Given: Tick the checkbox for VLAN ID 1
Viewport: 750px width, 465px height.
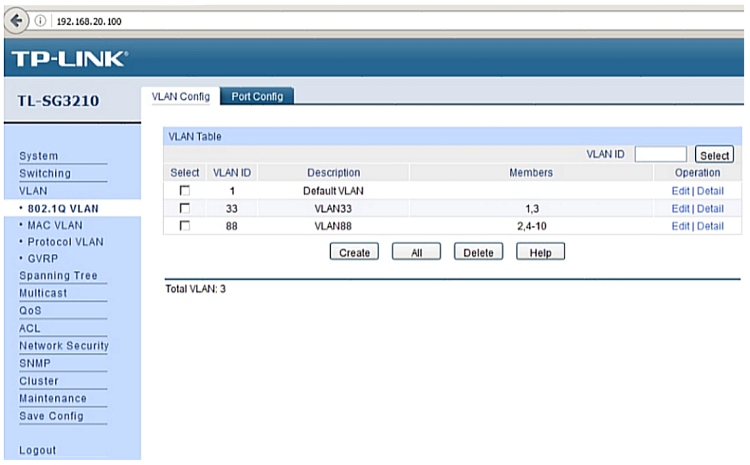Looking at the screenshot, I should (185, 190).
